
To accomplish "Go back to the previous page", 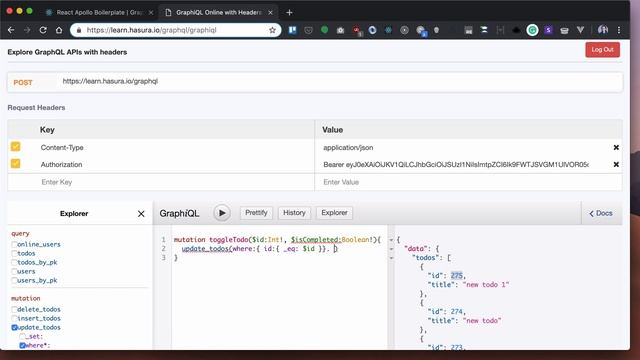I will pyautogui.click(x=11, y=30).
